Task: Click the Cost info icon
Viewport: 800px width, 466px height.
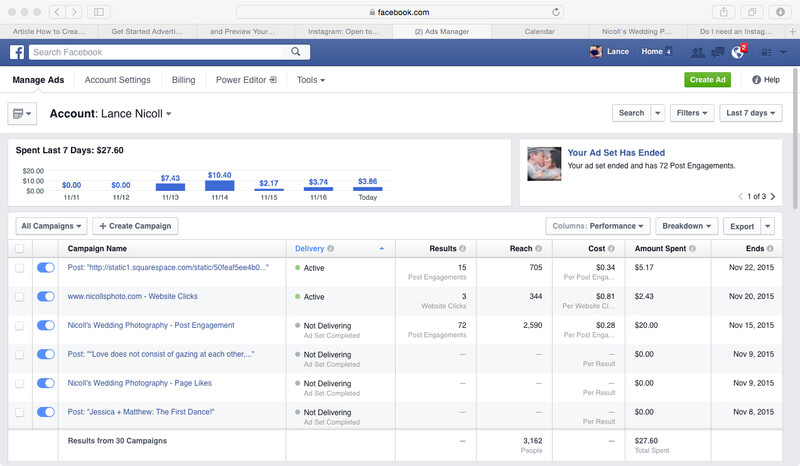Action: point(611,249)
